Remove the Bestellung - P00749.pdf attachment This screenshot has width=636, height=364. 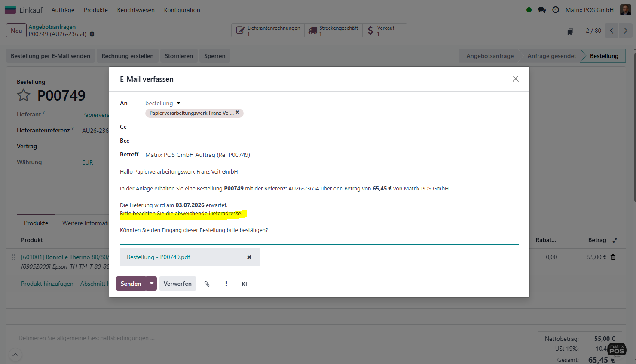click(x=249, y=257)
